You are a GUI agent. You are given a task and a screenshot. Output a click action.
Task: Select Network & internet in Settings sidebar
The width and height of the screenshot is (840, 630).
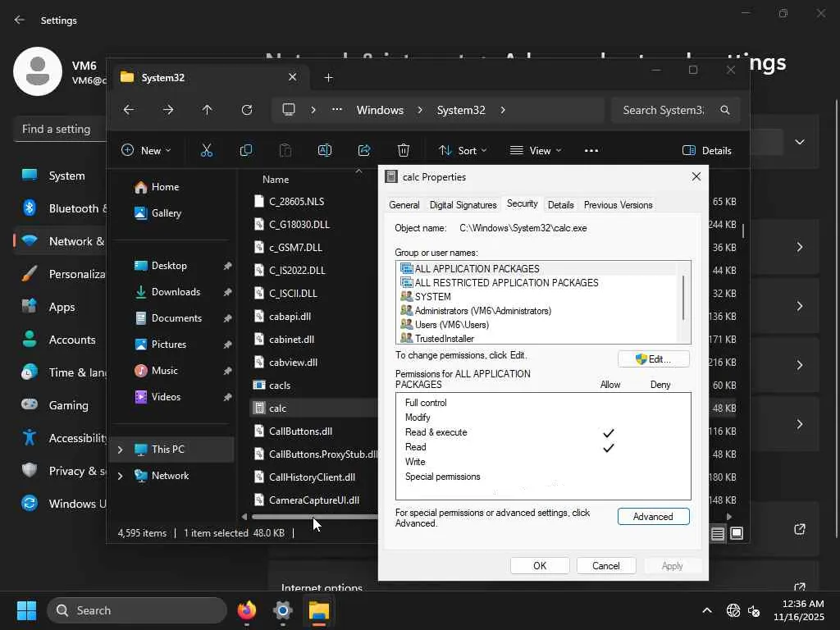[61, 241]
